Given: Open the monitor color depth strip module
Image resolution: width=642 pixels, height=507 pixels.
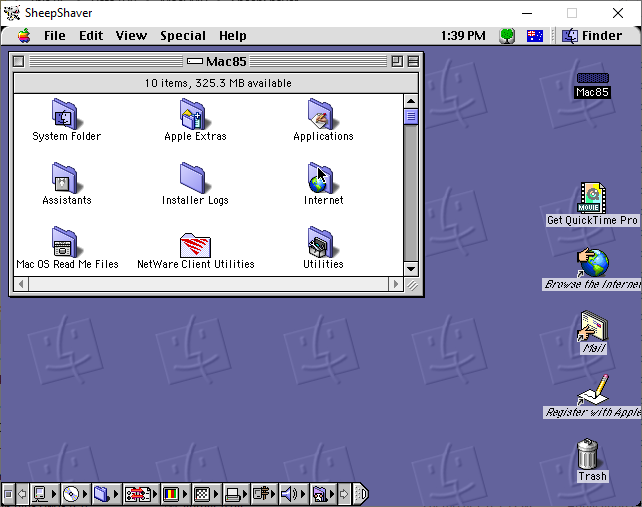Looking at the screenshot, I should pyautogui.click(x=174, y=494).
